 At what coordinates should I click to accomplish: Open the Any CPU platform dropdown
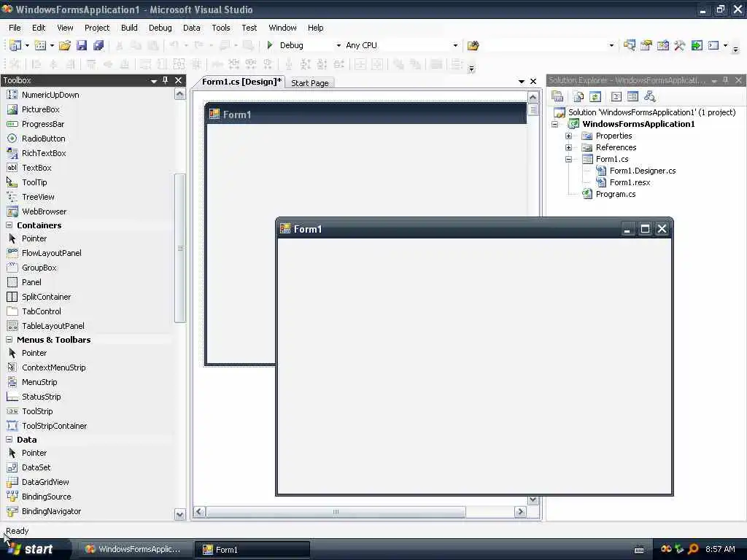click(x=455, y=45)
